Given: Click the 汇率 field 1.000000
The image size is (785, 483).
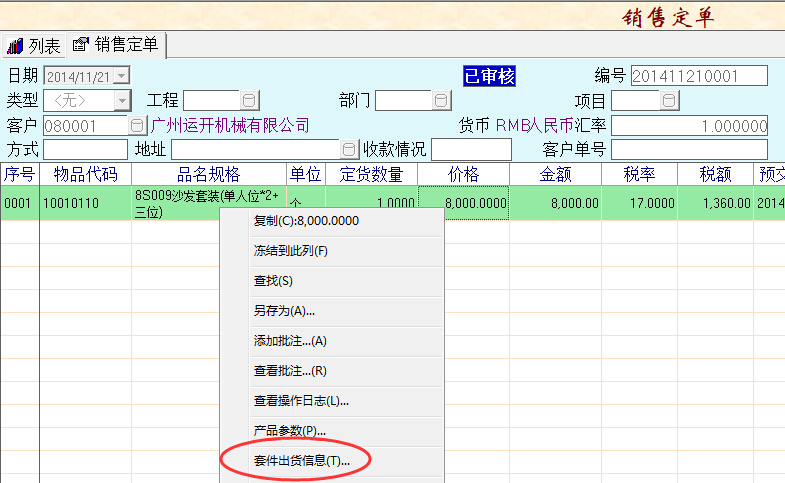Looking at the screenshot, I should pyautogui.click(x=689, y=125).
